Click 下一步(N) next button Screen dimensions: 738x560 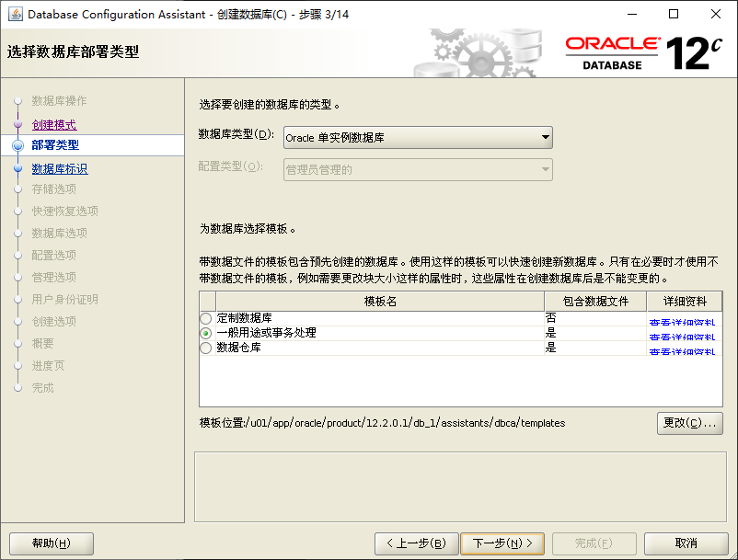[x=502, y=543]
